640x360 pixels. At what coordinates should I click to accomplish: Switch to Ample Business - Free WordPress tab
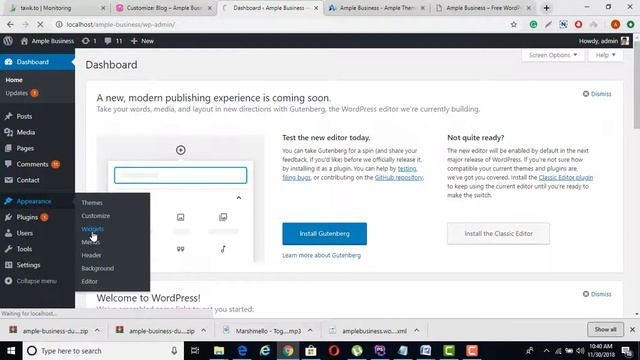[483, 8]
